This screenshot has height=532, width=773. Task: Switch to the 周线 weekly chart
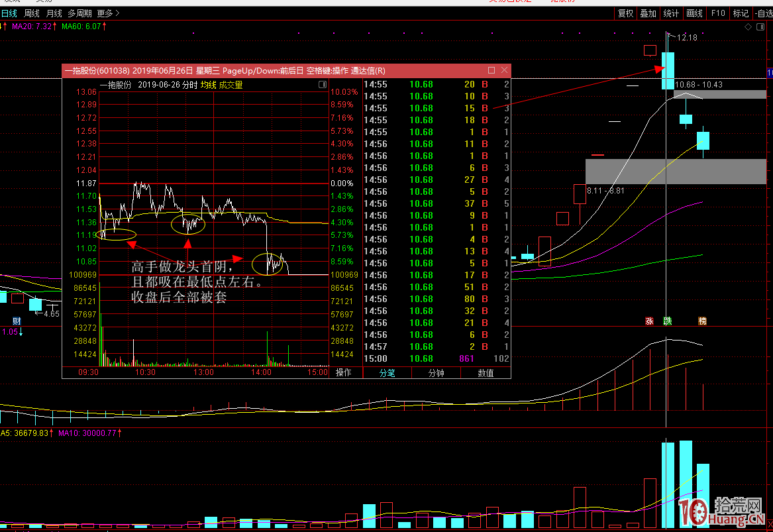31,13
